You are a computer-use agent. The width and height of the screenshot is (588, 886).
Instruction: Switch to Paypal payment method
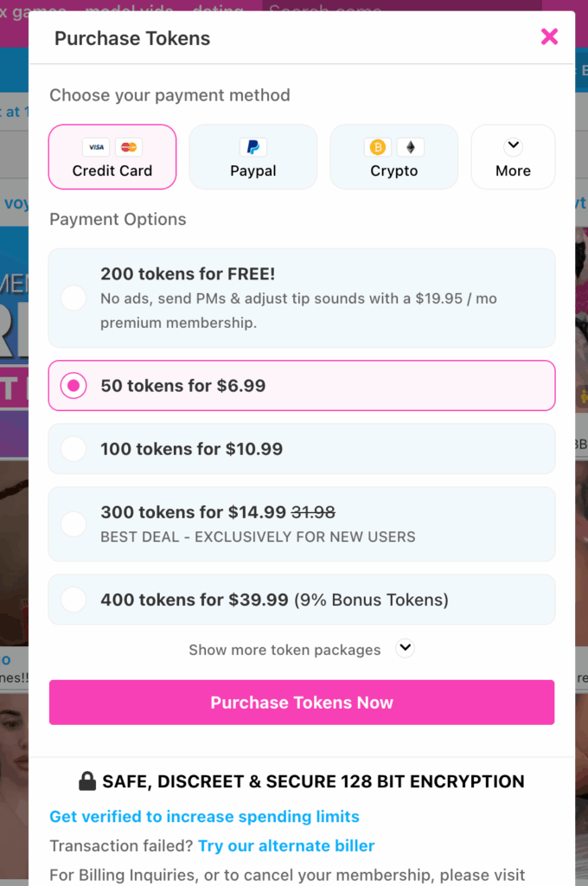(253, 157)
